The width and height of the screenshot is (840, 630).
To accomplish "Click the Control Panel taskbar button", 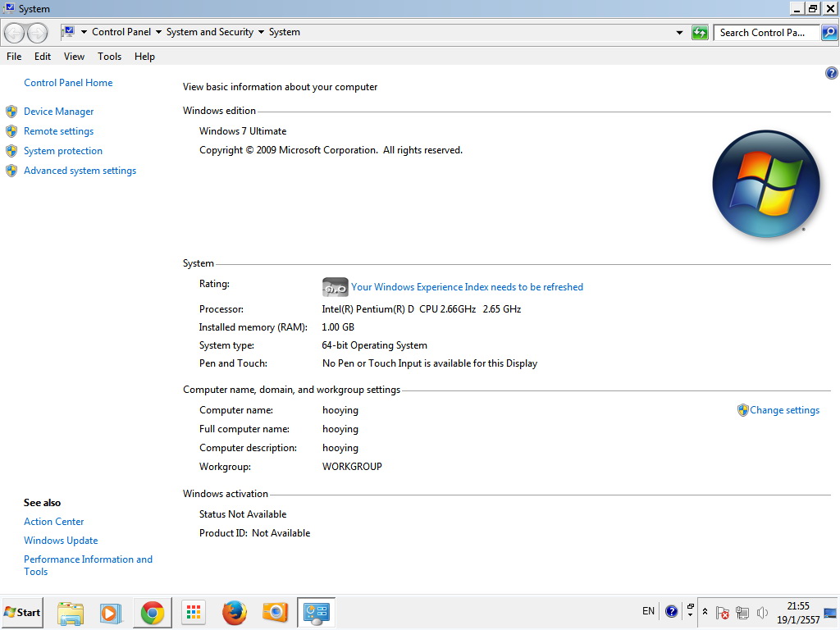I will coord(316,613).
